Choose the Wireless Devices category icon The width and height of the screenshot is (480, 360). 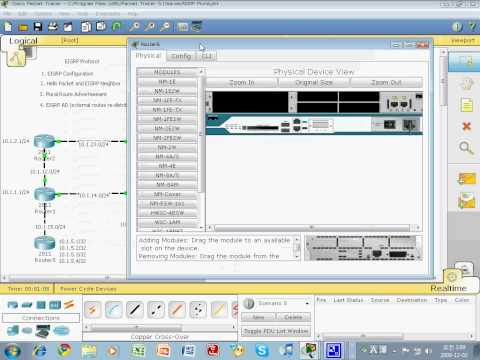55,305
